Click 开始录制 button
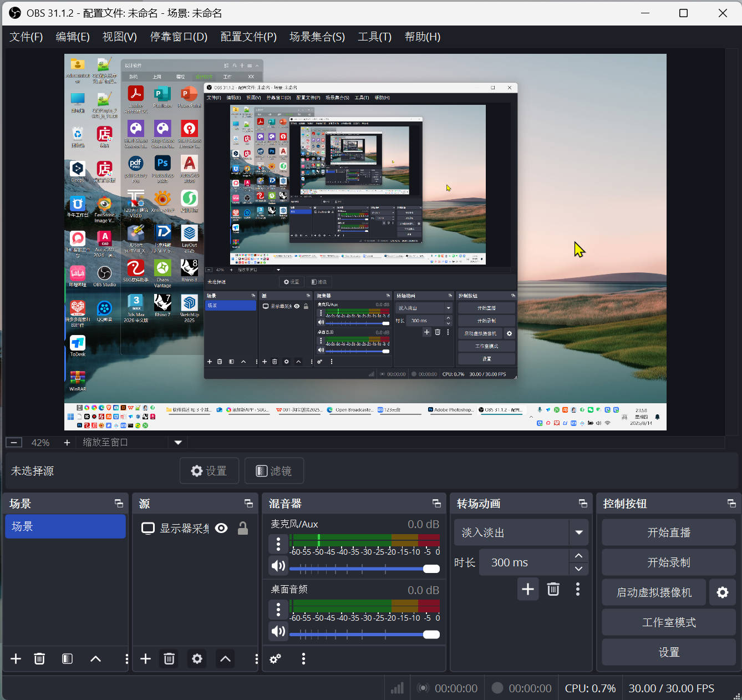This screenshot has height=700, width=742. [x=669, y=562]
